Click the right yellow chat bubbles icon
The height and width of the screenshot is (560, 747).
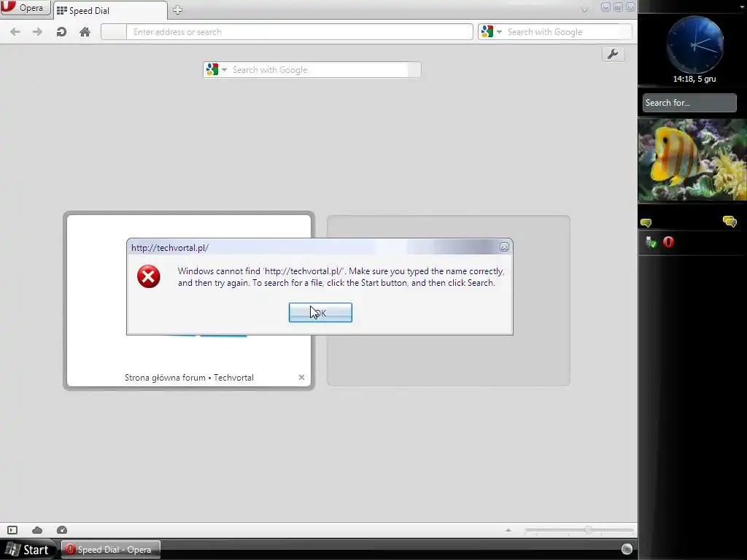point(729,222)
